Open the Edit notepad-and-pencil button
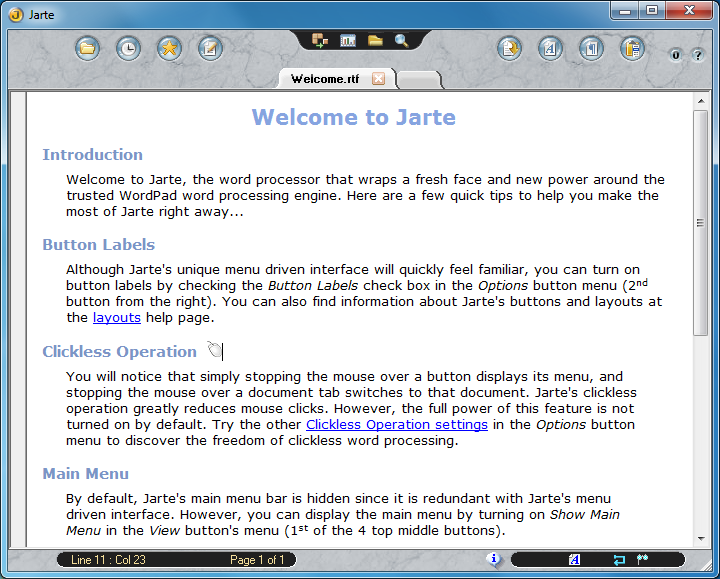The height and width of the screenshot is (579, 720). (210, 48)
